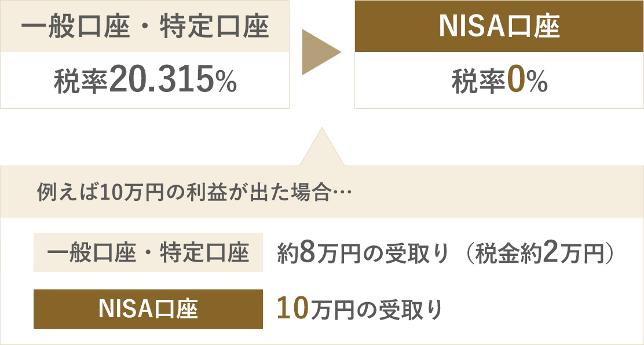Screen dimensions: 644x345
Task: Click the right-pointing arrow between the boxes
Action: pos(320,54)
